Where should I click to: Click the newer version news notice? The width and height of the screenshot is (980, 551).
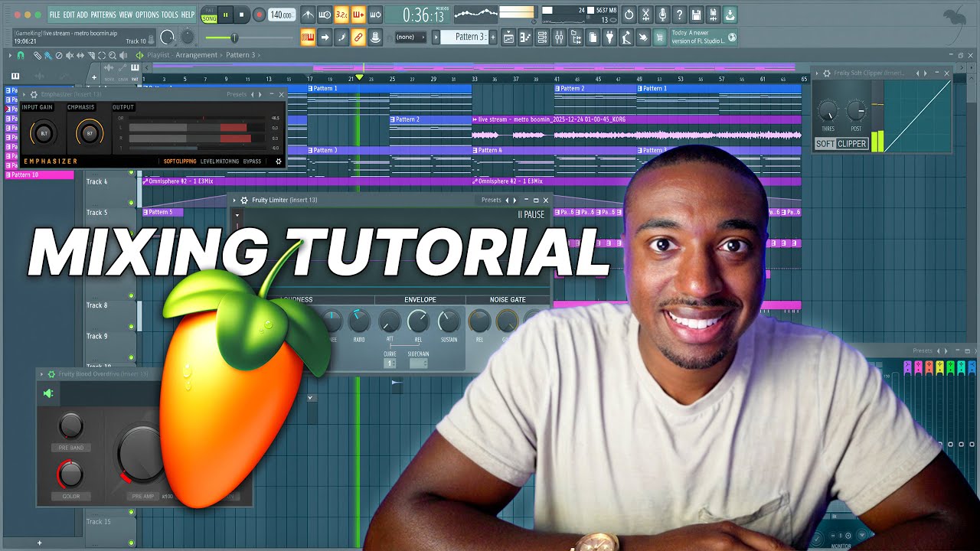tap(704, 37)
